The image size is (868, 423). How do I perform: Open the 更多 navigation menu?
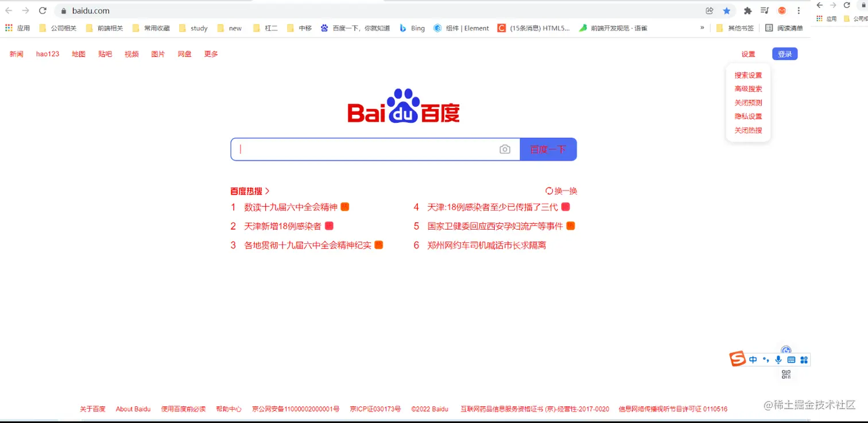211,54
